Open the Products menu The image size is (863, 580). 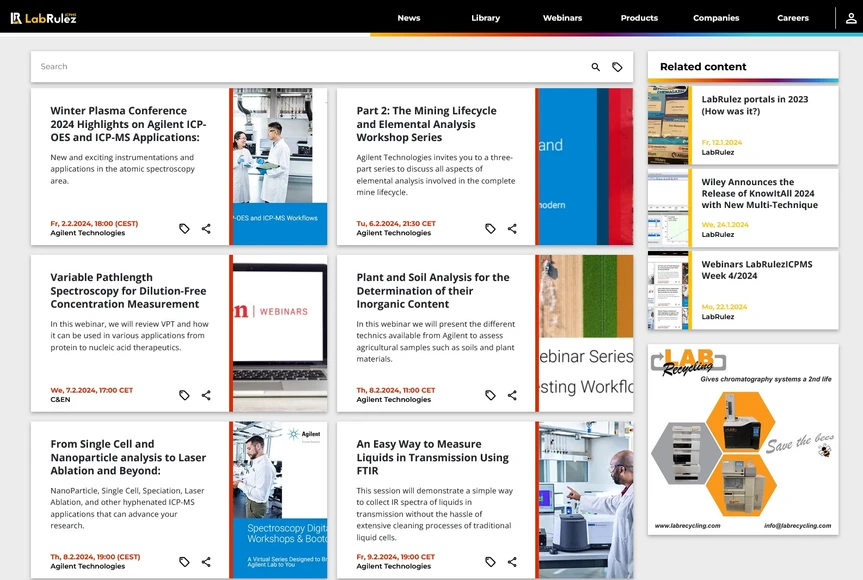[639, 18]
